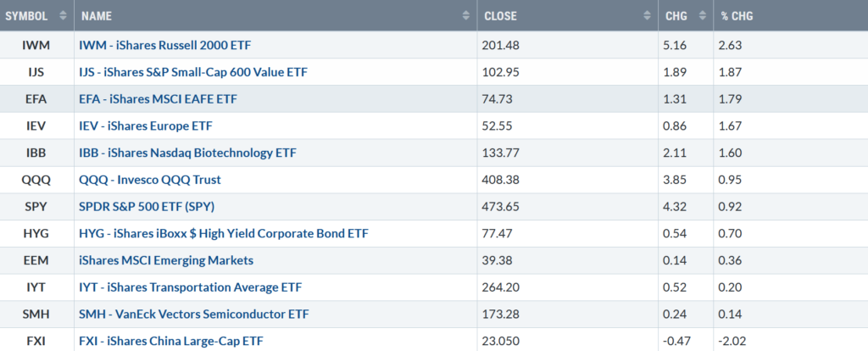Screen dimensions: 868x351
Task: Open SPDR S&P 500 ETF (SPY) link
Action: point(147,207)
